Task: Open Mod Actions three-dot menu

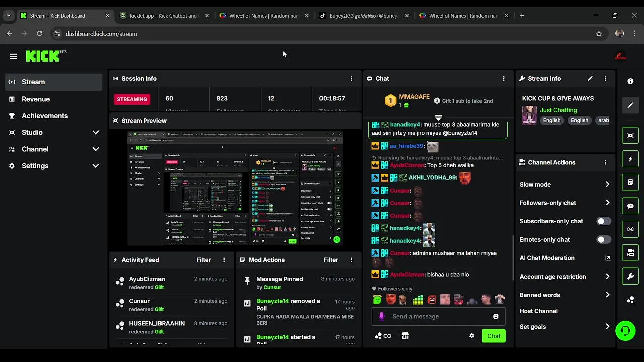Action: pyautogui.click(x=351, y=260)
